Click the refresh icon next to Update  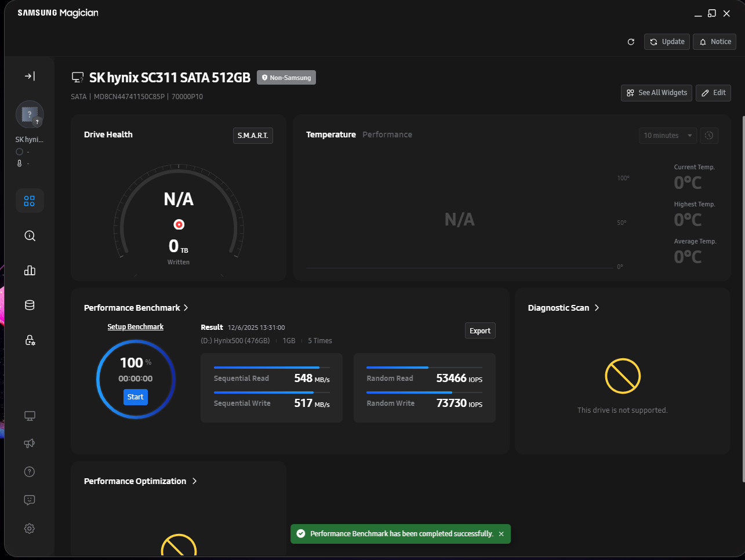pyautogui.click(x=631, y=42)
